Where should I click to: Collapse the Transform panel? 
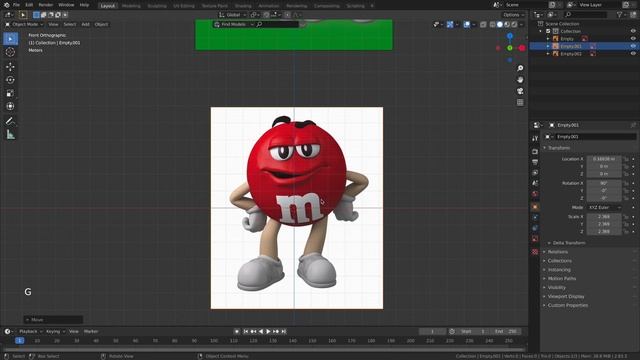(559, 148)
